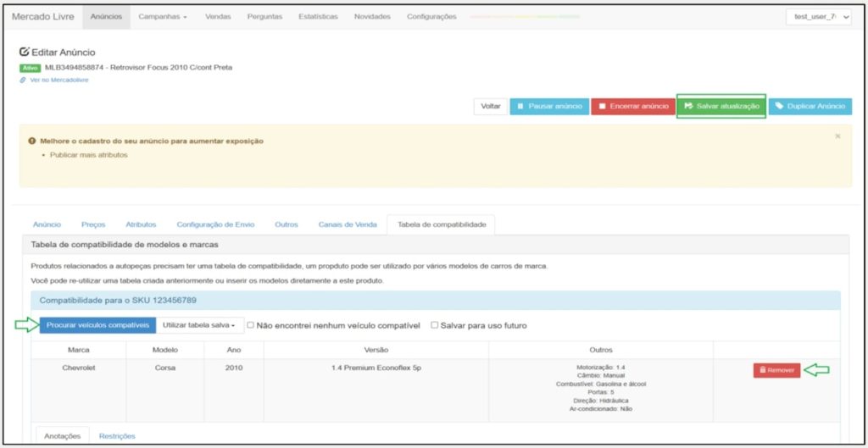Image resolution: width=868 pixels, height=448 pixels.
Task: Switch to the Anúncio tab
Action: pyautogui.click(x=47, y=224)
